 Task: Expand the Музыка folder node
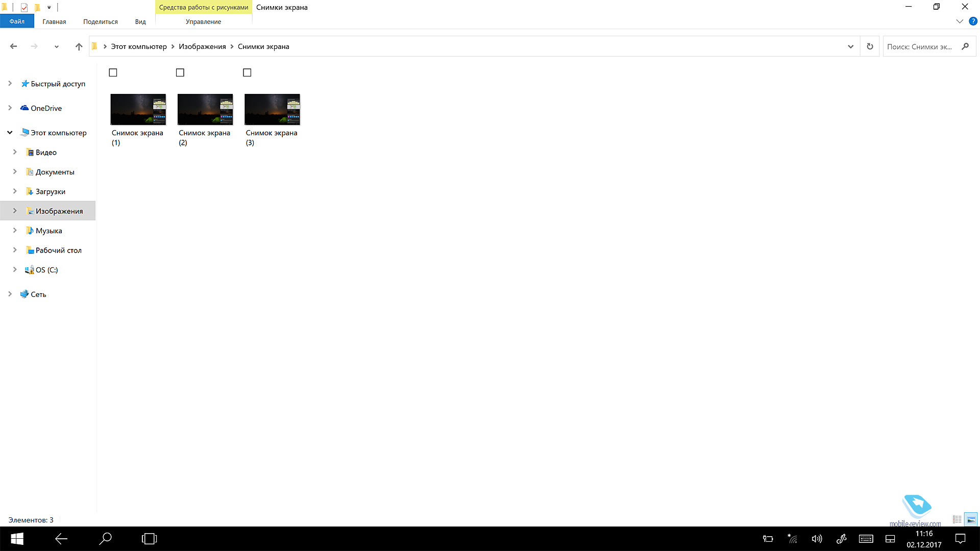(x=15, y=230)
